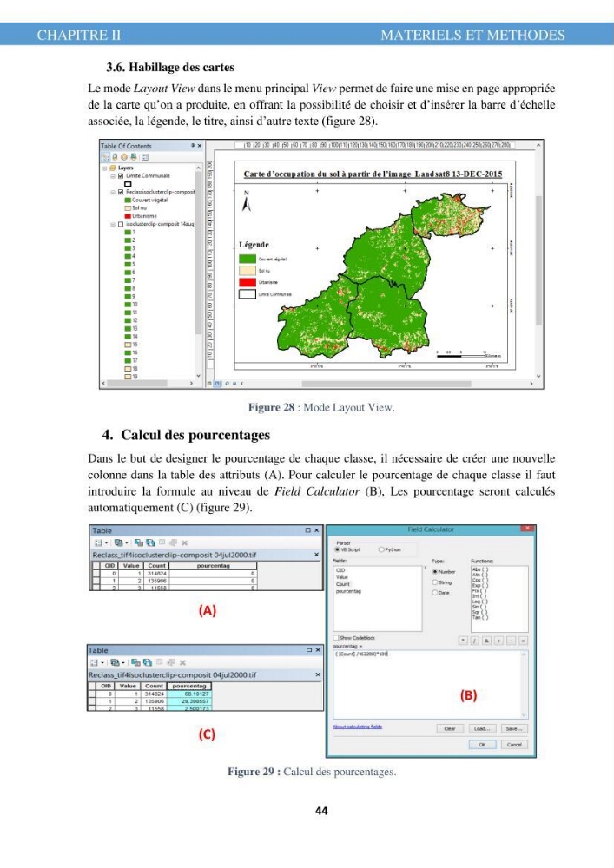The image size is (614, 868).
Task: Collapse the Limite Communale layer legend
Action: click(x=113, y=176)
